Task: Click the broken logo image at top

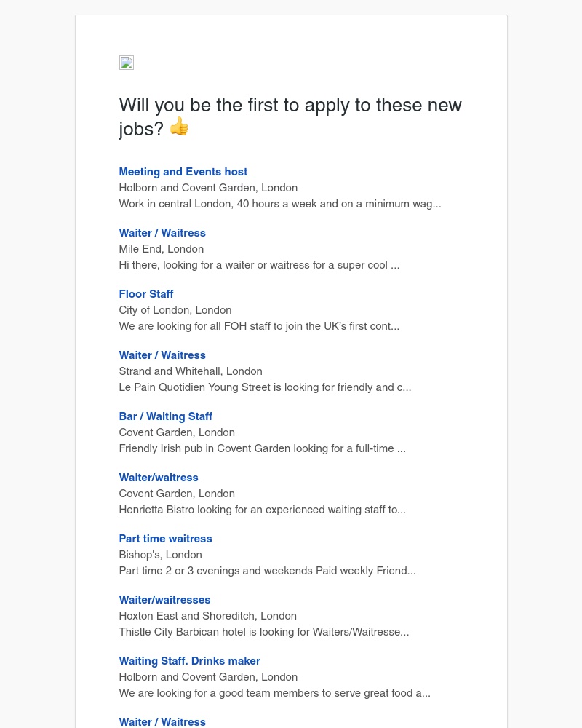Action: point(127,63)
